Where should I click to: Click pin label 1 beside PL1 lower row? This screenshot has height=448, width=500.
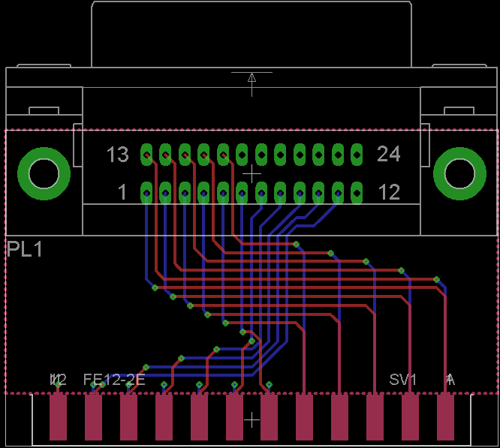[x=122, y=192]
